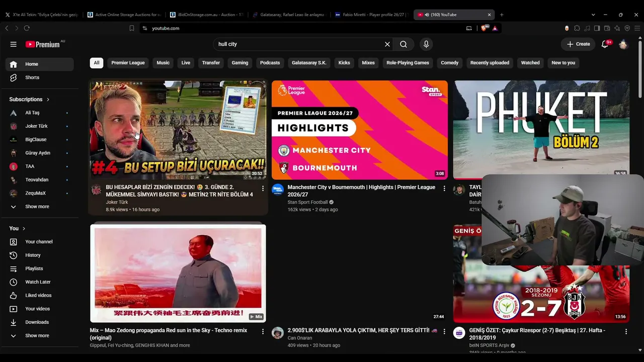Viewport: 644px width, 362px height.
Task: Open the Can Onaran channel link
Action: [x=300, y=338]
